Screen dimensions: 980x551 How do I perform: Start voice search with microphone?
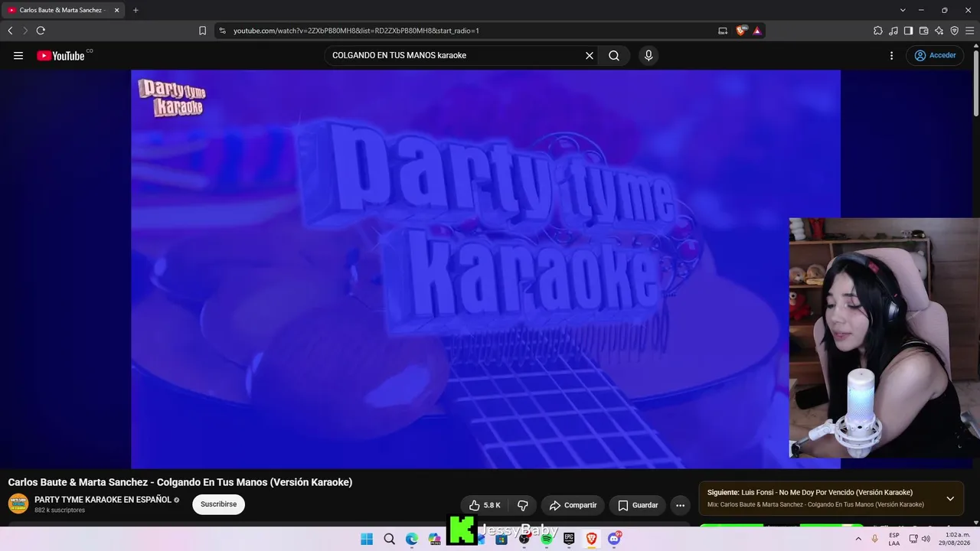pyautogui.click(x=648, y=55)
